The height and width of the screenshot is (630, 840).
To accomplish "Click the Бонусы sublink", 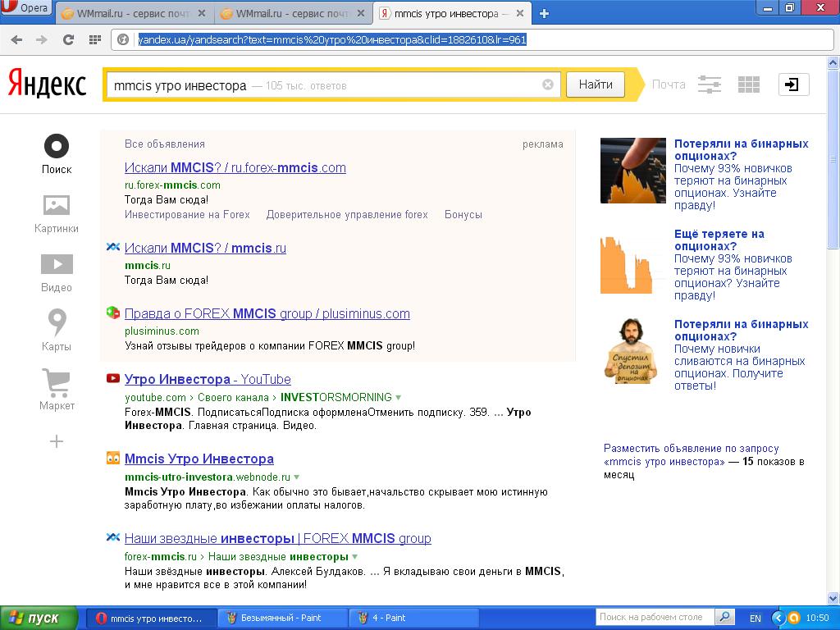I will [x=463, y=215].
